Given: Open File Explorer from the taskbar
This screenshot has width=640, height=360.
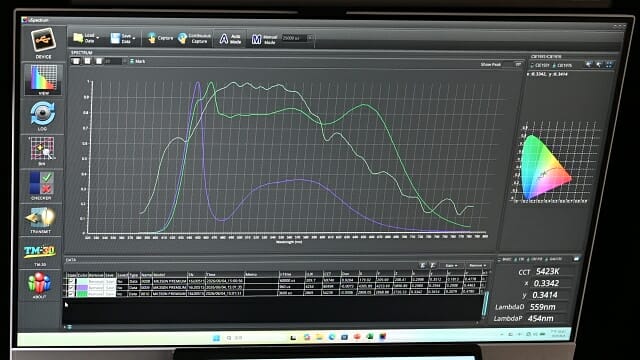Looking at the screenshot, I should [319, 337].
